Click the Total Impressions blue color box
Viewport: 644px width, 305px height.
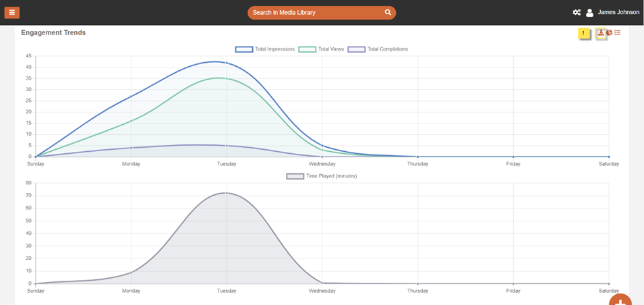(x=243, y=49)
